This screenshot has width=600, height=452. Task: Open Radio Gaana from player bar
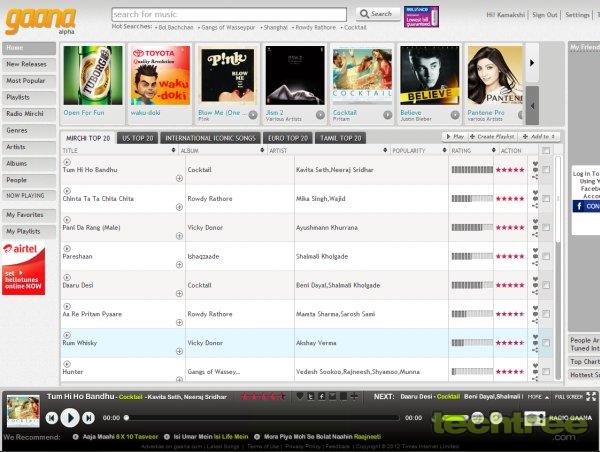pos(559,418)
